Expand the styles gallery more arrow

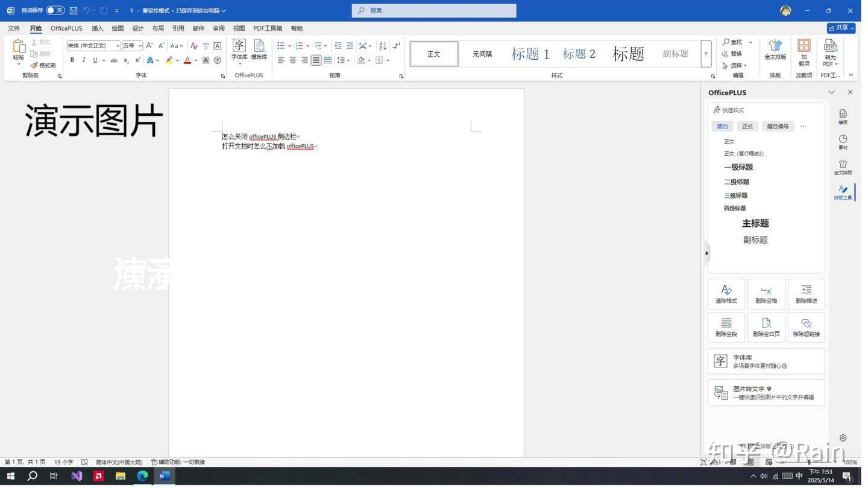tap(706, 54)
